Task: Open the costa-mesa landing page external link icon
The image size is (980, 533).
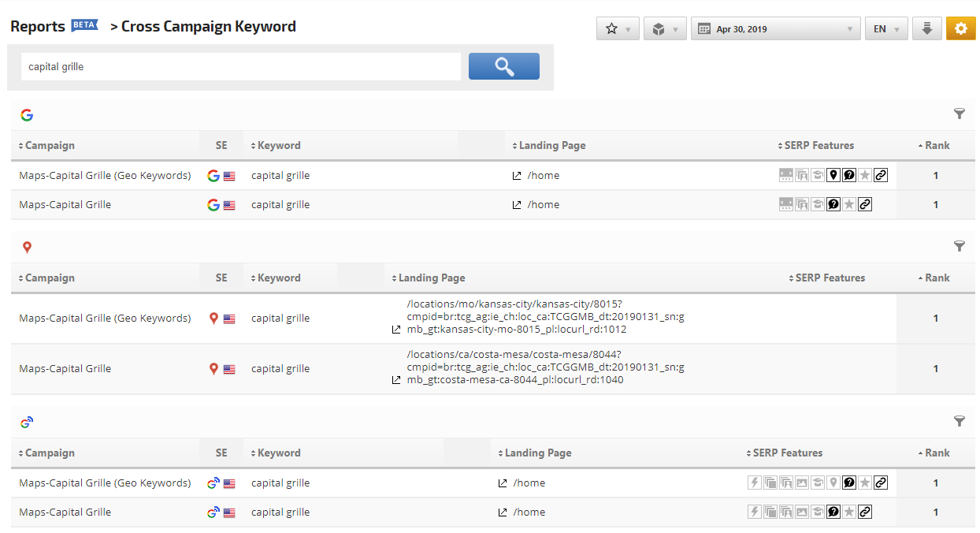Action: coord(396,380)
